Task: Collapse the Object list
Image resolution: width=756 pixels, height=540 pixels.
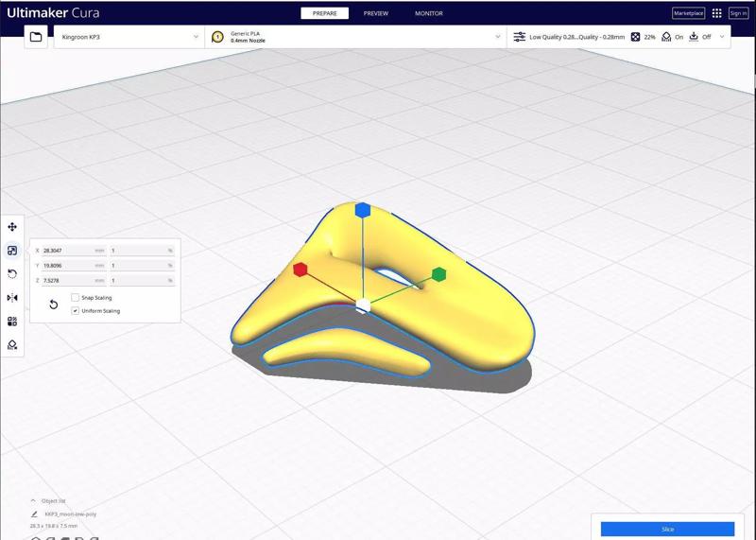Action: [33, 501]
